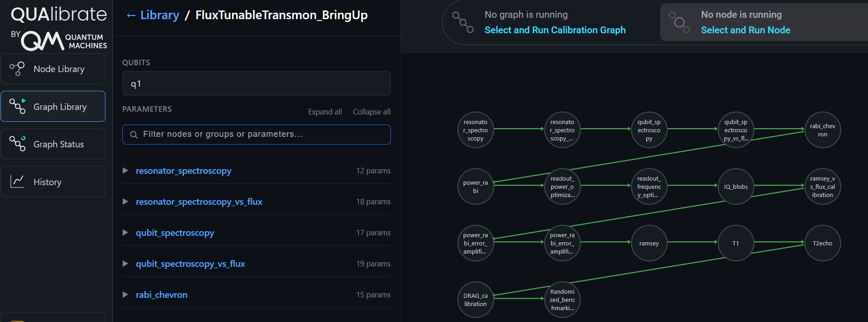Click the resonator_spectroscopy_vs_flux group name
The image size is (868, 322).
click(199, 202)
